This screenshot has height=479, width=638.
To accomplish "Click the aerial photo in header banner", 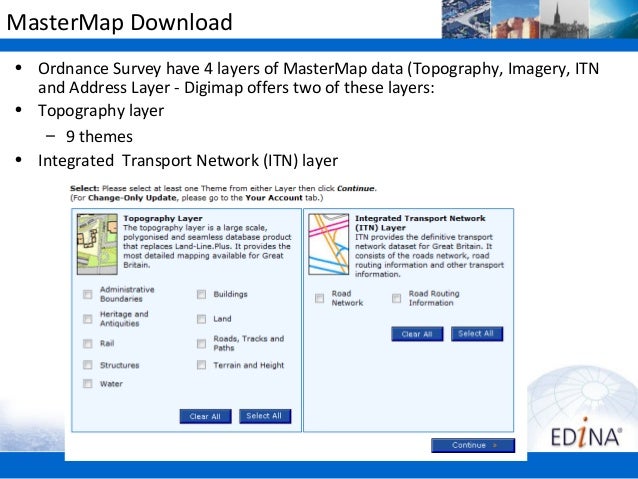I will coord(466,19).
